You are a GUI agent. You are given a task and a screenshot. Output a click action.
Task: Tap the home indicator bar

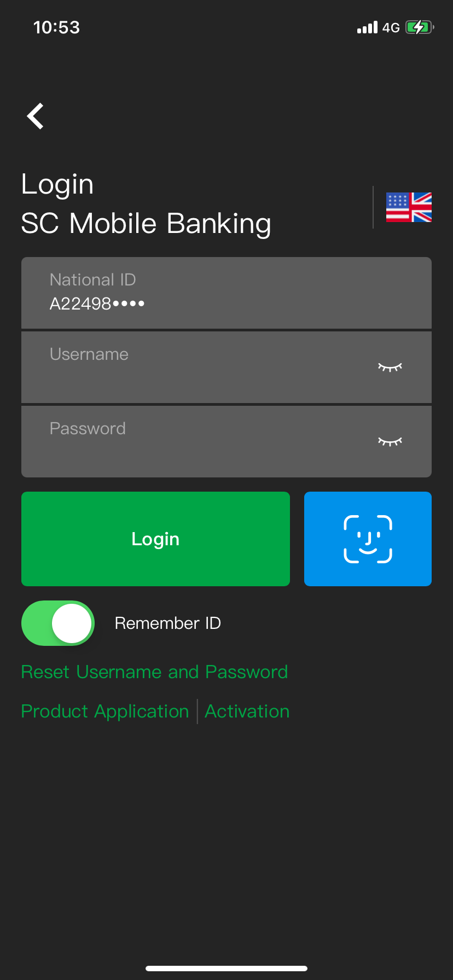226,968
